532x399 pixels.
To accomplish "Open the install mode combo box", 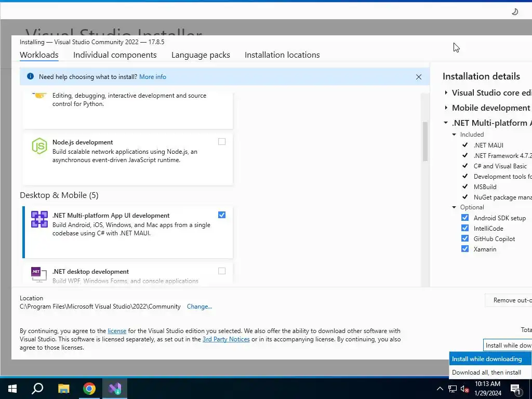I will (x=508, y=345).
